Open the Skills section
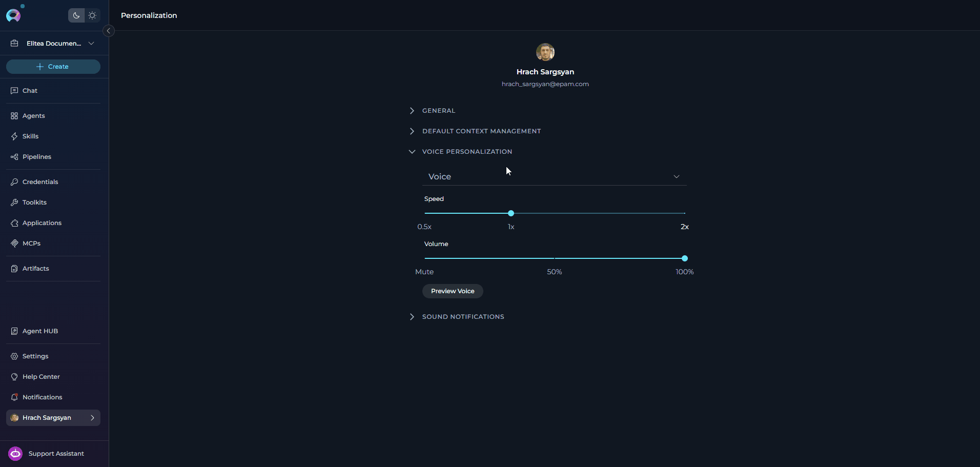The image size is (980, 467). click(x=53, y=136)
